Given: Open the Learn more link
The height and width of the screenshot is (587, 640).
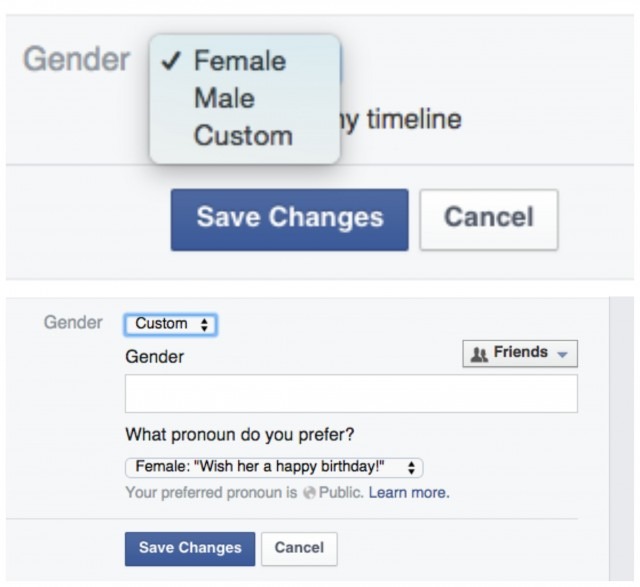Looking at the screenshot, I should pos(408,493).
